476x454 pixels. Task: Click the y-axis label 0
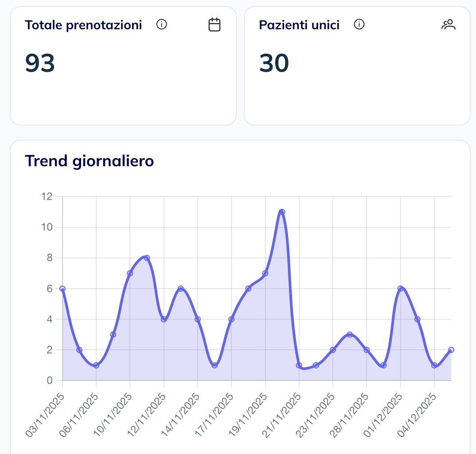tap(50, 380)
